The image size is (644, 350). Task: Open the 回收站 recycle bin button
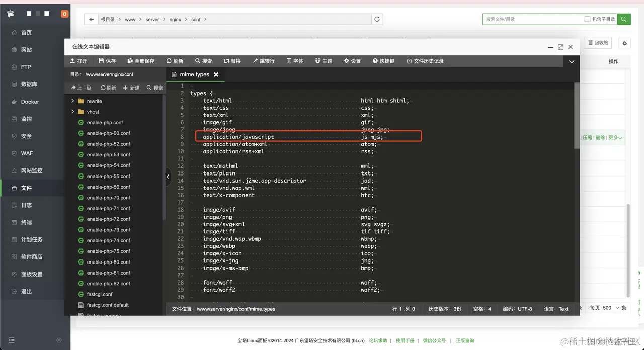tap(598, 43)
